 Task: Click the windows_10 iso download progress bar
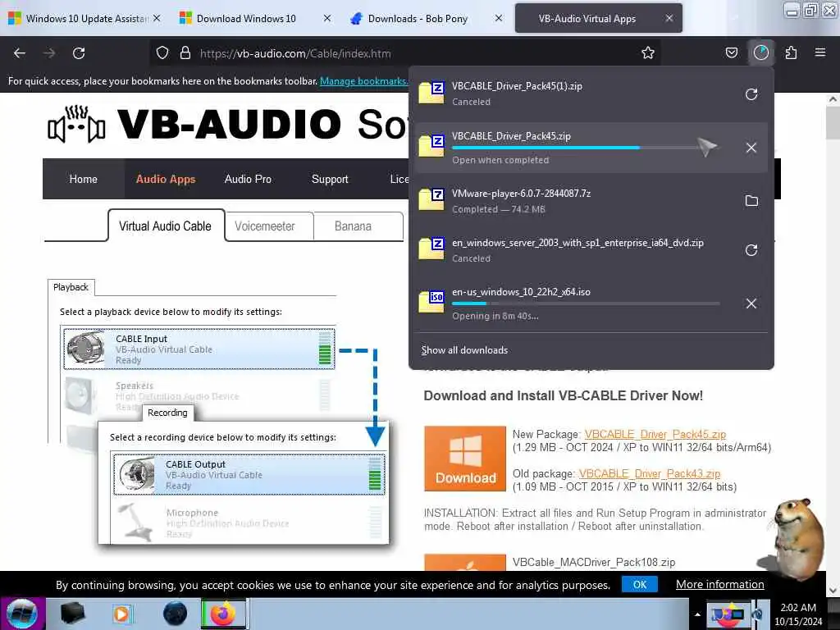pyautogui.click(x=586, y=304)
